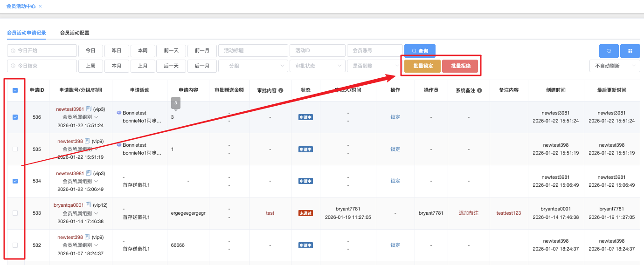This screenshot has width=644, height=265.
Task: Toggle the select-all checkbox in table header
Action: pos(15,90)
